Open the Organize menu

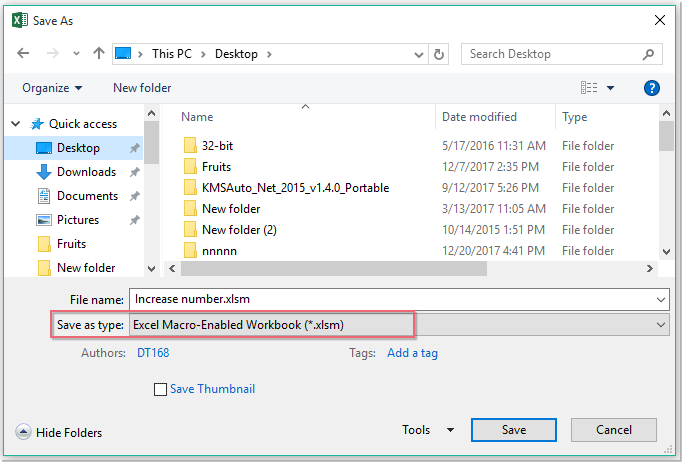pos(52,88)
